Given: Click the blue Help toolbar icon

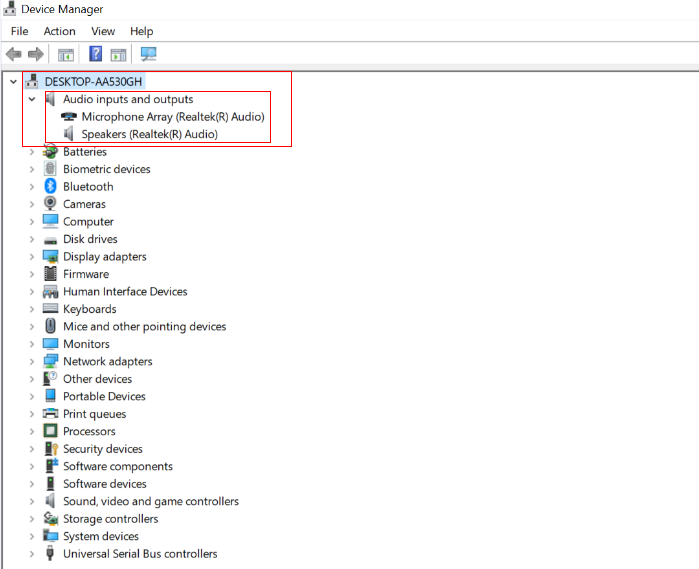Looking at the screenshot, I should [x=96, y=54].
